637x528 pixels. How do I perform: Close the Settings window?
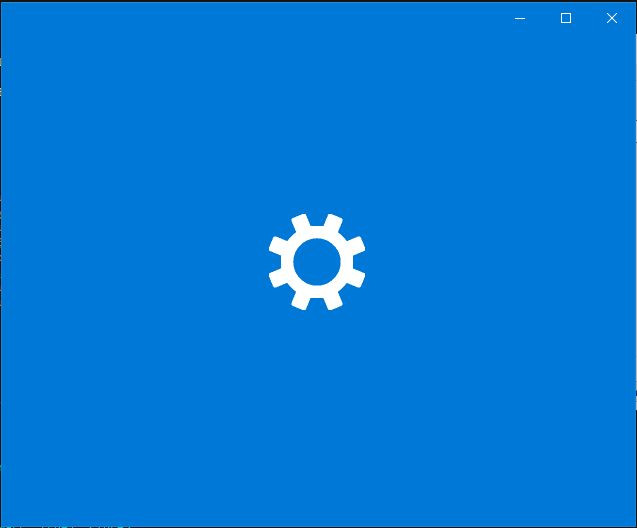coord(612,18)
